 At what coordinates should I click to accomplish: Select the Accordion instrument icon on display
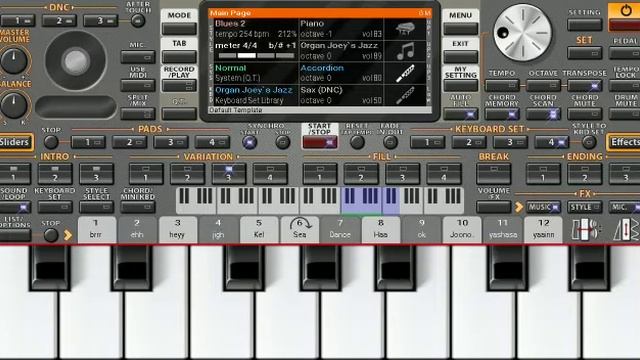click(x=405, y=73)
